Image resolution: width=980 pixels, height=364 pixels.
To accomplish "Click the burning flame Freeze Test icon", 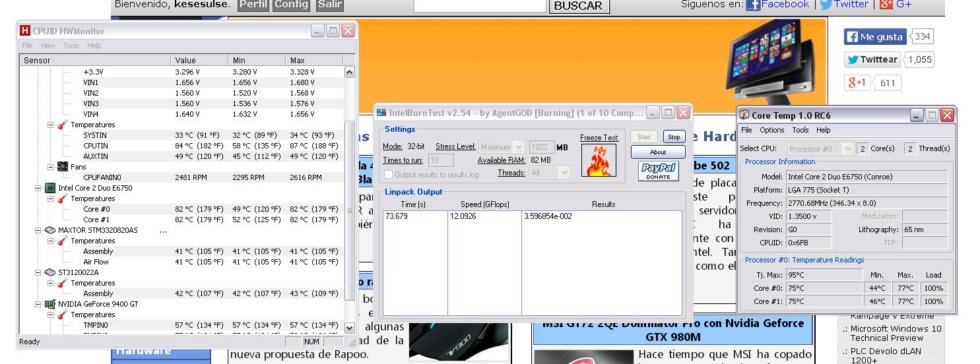I will tap(599, 160).
